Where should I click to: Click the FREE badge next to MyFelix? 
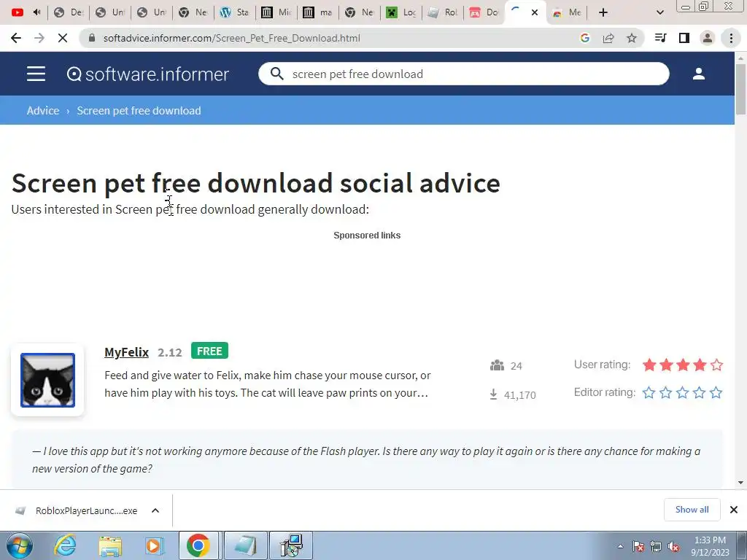209,351
